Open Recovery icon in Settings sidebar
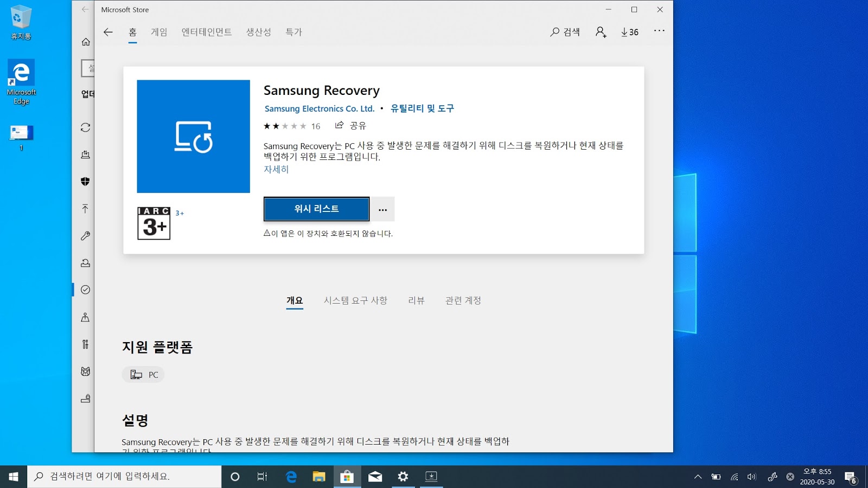This screenshot has width=868, height=488. (x=85, y=263)
